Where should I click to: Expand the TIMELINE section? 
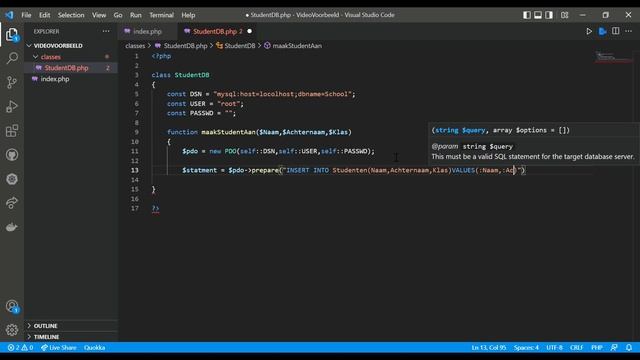(47, 337)
